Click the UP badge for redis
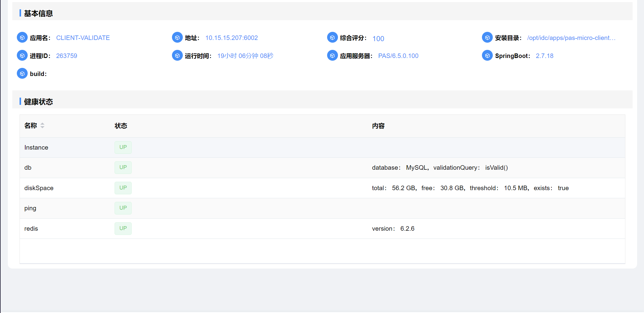This screenshot has width=644, height=313. point(123,228)
